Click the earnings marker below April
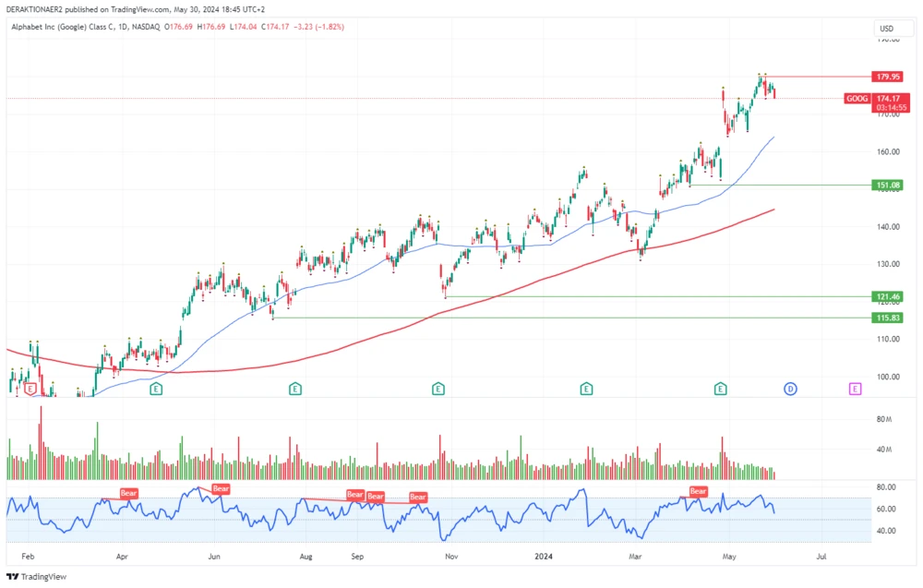Screen dimensions: 923x588 [155, 389]
